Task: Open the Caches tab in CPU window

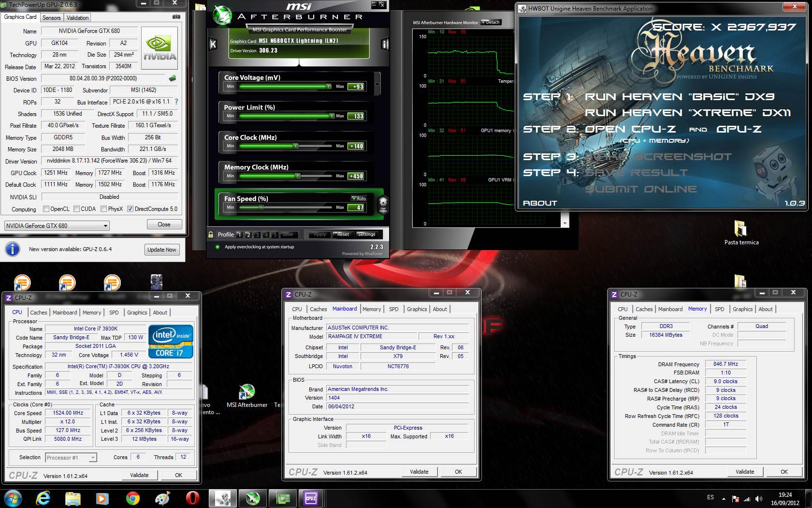Action: click(39, 313)
